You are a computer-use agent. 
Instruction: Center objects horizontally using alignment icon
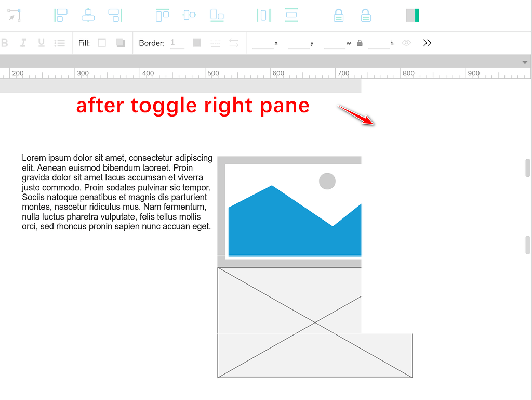(88, 15)
